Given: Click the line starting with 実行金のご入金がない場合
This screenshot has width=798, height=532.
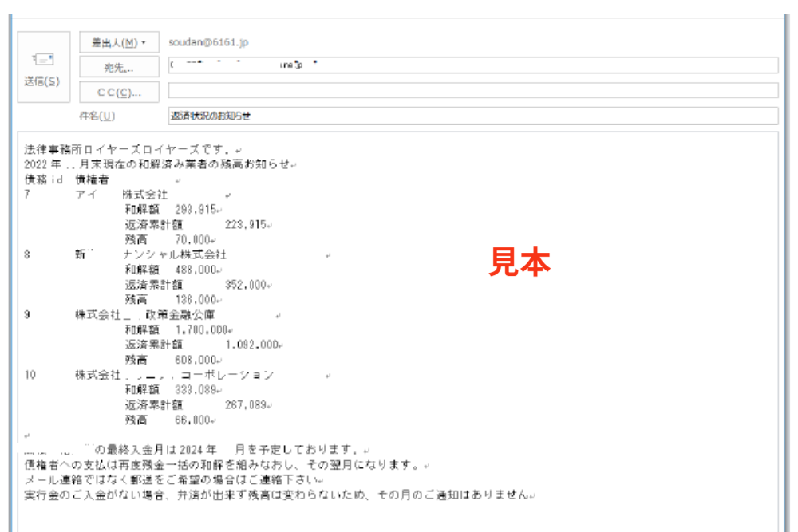Looking at the screenshot, I should tap(276, 495).
